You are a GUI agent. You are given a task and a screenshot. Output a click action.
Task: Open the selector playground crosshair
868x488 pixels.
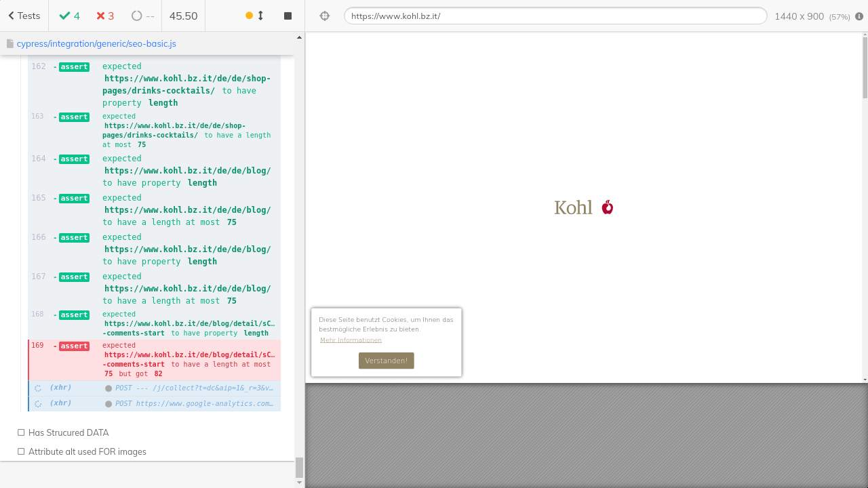coord(324,16)
